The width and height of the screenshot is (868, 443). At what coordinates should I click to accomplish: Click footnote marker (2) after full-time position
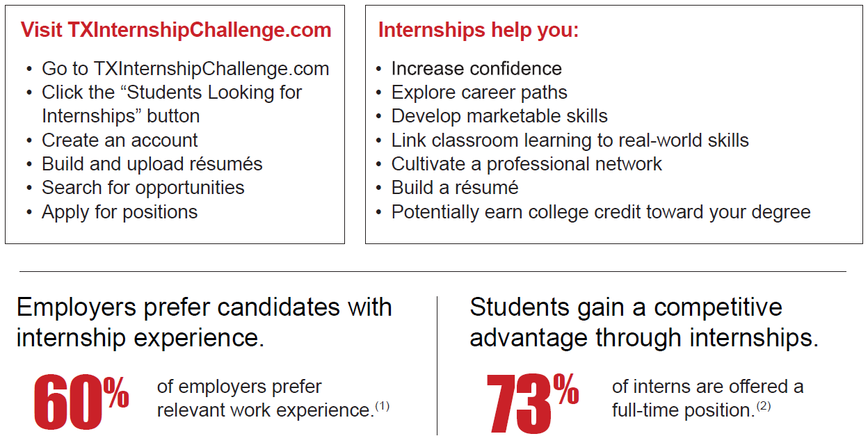764,406
